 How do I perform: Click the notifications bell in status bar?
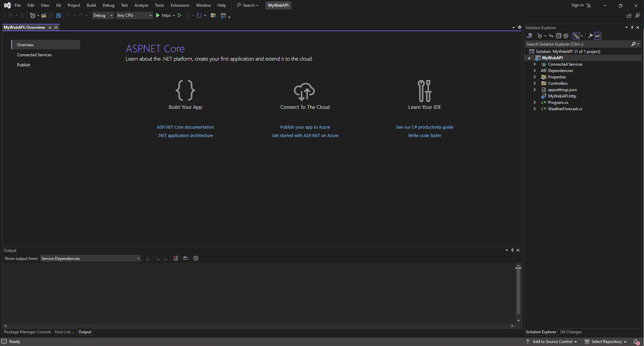636,342
